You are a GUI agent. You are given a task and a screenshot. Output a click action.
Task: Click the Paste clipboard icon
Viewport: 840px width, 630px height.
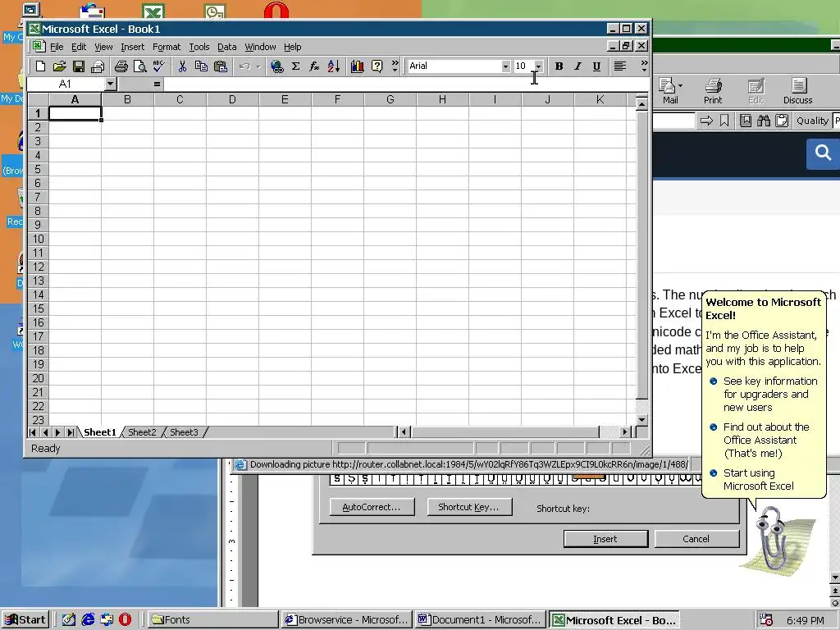tap(220, 66)
